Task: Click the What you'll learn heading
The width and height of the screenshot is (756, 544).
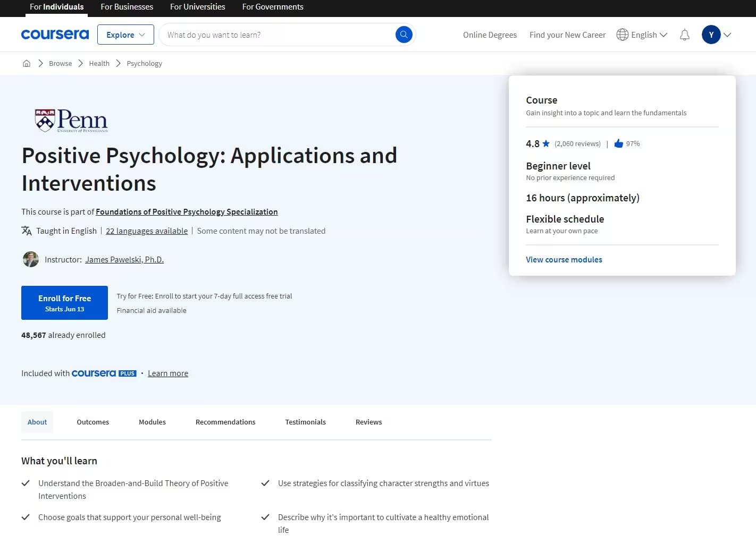Action: [59, 461]
